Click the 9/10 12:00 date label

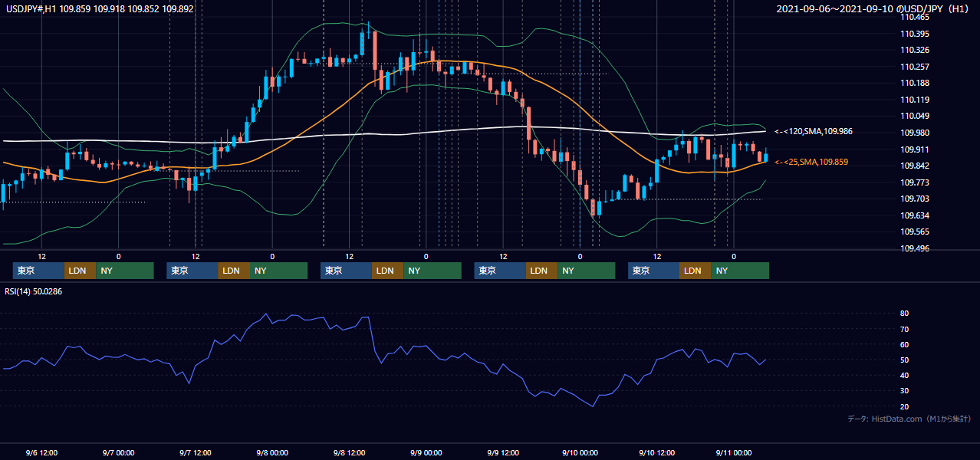(x=656, y=452)
